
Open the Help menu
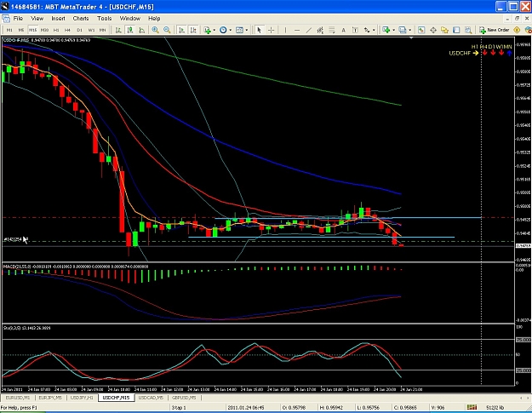coord(154,19)
